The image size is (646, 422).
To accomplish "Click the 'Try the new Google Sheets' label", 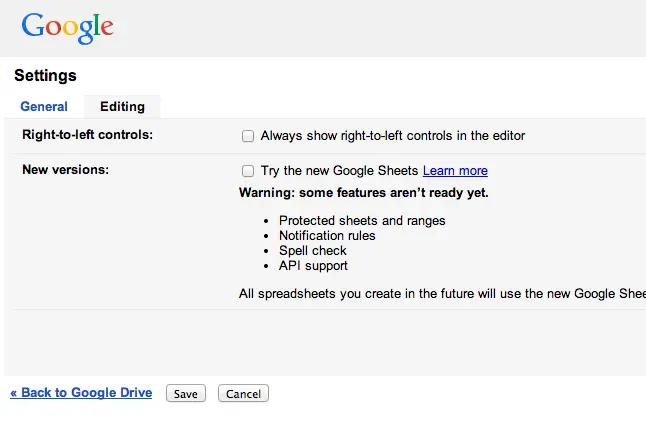I will pos(339,171).
